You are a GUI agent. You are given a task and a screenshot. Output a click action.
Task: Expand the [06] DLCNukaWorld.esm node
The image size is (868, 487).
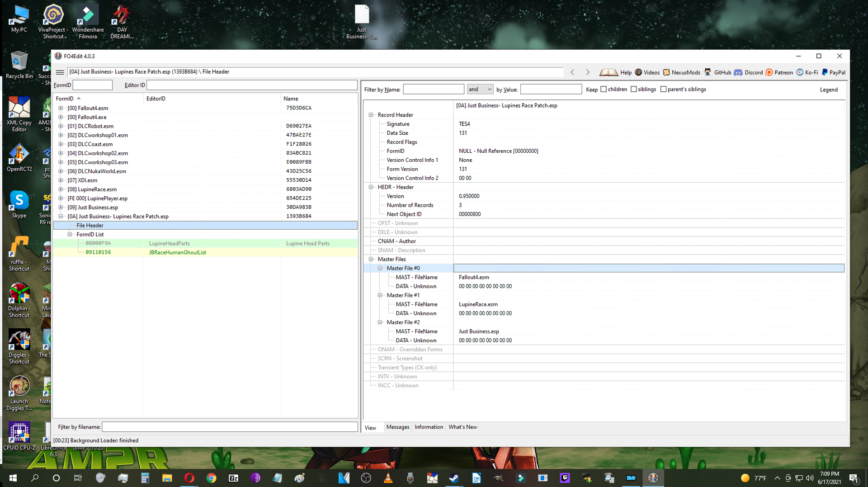(61, 171)
